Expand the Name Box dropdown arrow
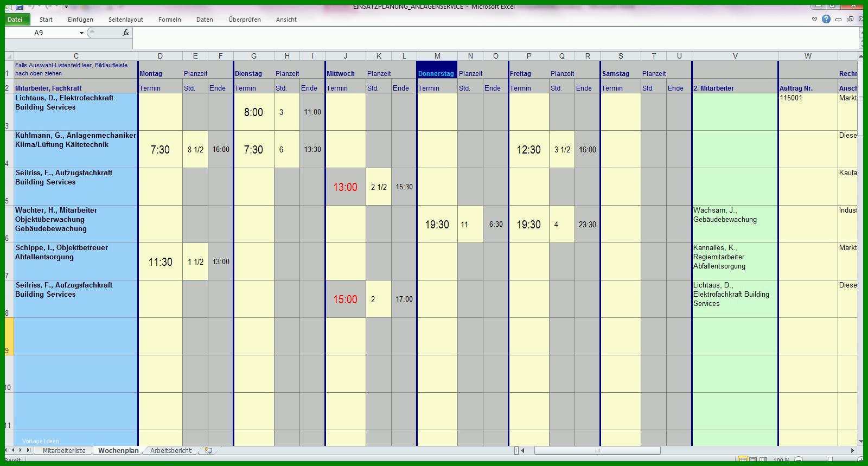 [81, 33]
